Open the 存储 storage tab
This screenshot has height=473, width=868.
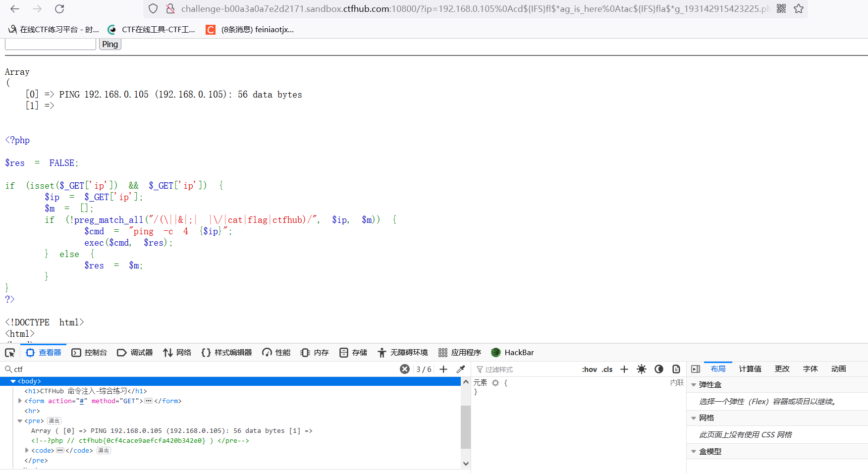(x=353, y=353)
